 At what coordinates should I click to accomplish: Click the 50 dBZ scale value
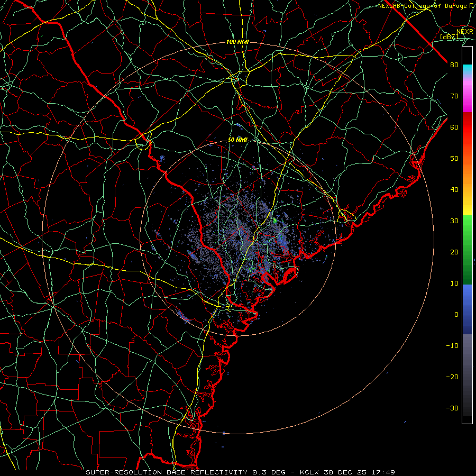pyautogui.click(x=454, y=159)
